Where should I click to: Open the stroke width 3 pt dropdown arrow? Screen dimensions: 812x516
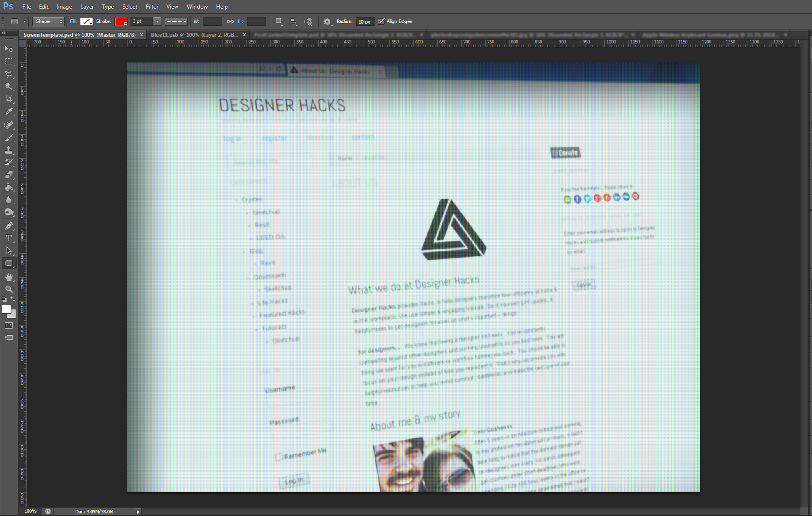tap(157, 21)
